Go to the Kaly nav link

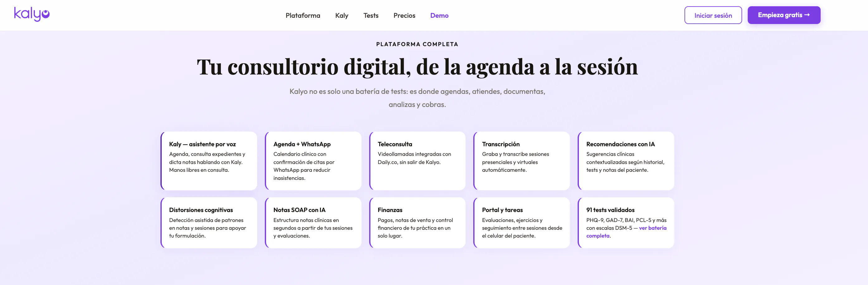click(341, 16)
